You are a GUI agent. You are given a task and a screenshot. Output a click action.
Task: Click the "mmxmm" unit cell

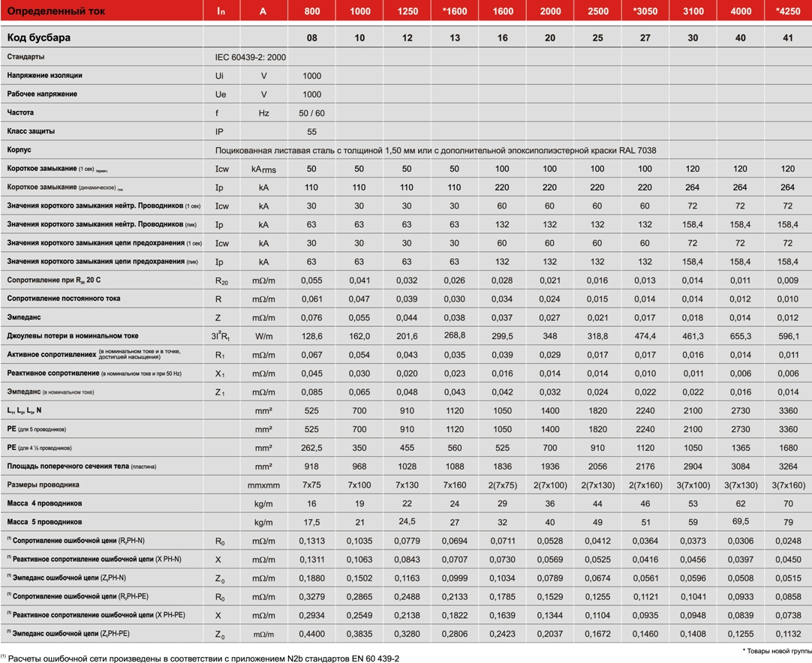tap(263, 485)
